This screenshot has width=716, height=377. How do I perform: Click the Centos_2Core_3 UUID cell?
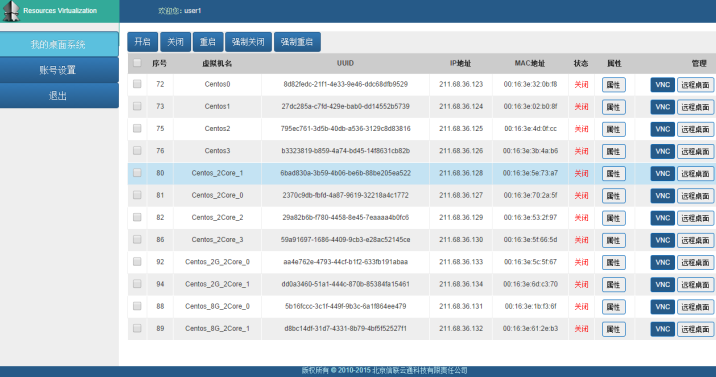(346, 240)
